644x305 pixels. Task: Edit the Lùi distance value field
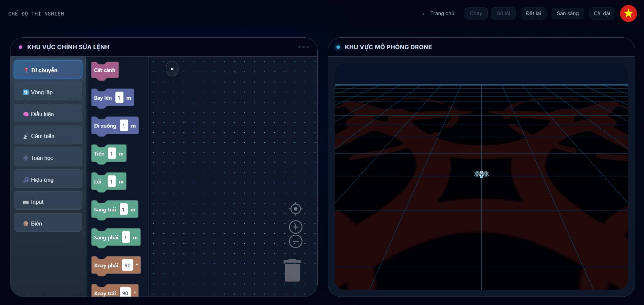(112, 181)
